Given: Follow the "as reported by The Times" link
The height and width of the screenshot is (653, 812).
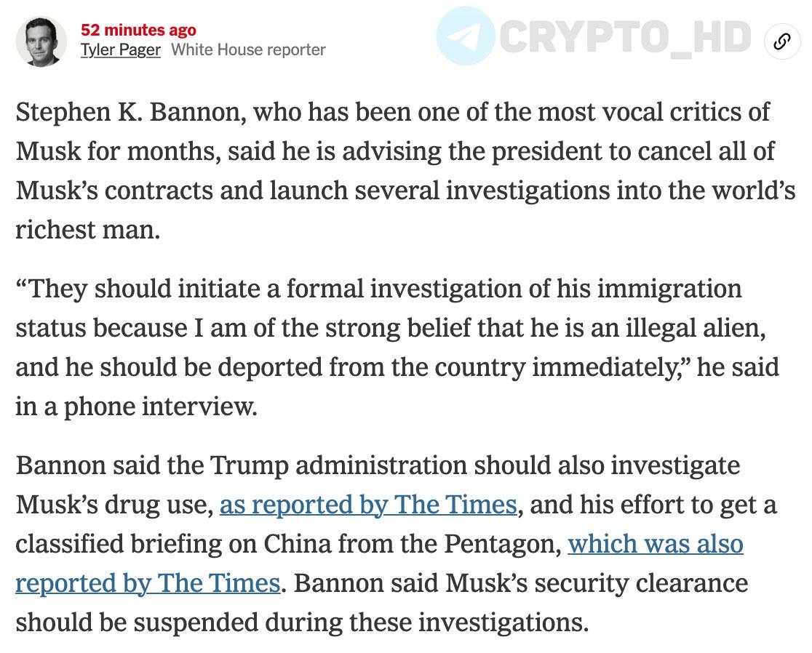Looking at the screenshot, I should point(368,505).
